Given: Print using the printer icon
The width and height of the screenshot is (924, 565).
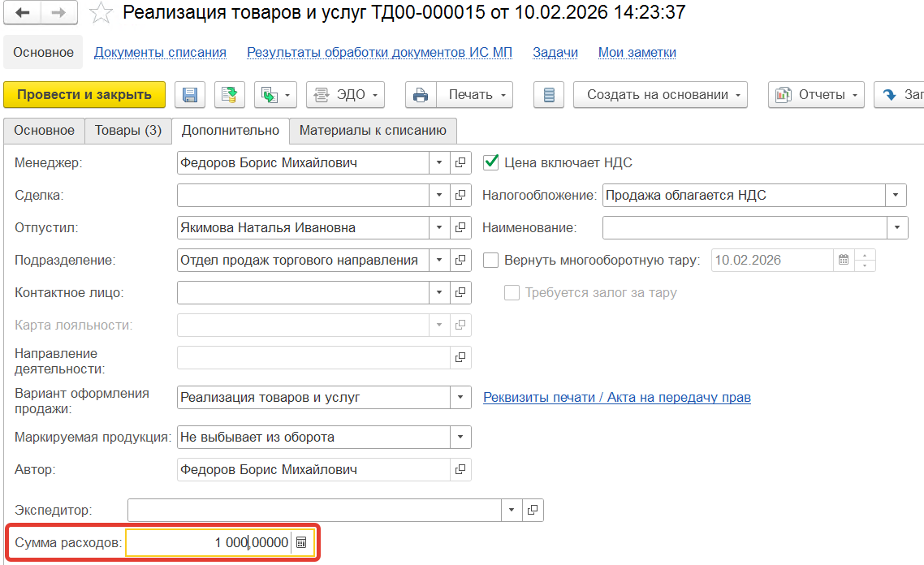Looking at the screenshot, I should pos(421,95).
